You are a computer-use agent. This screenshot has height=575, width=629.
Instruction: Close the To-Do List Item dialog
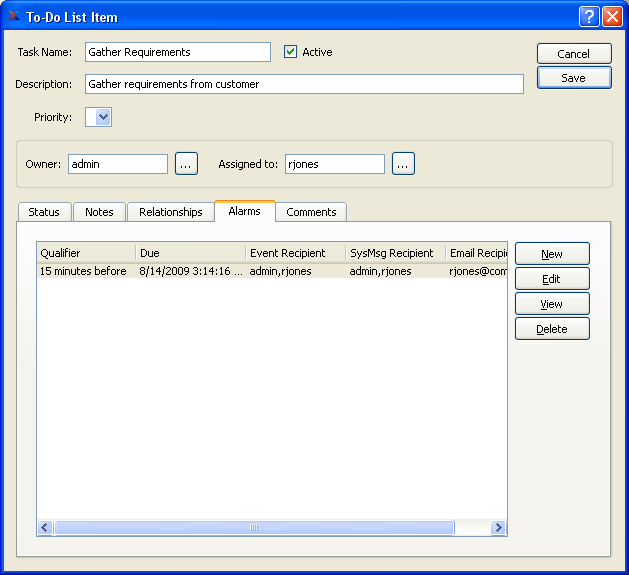[612, 17]
